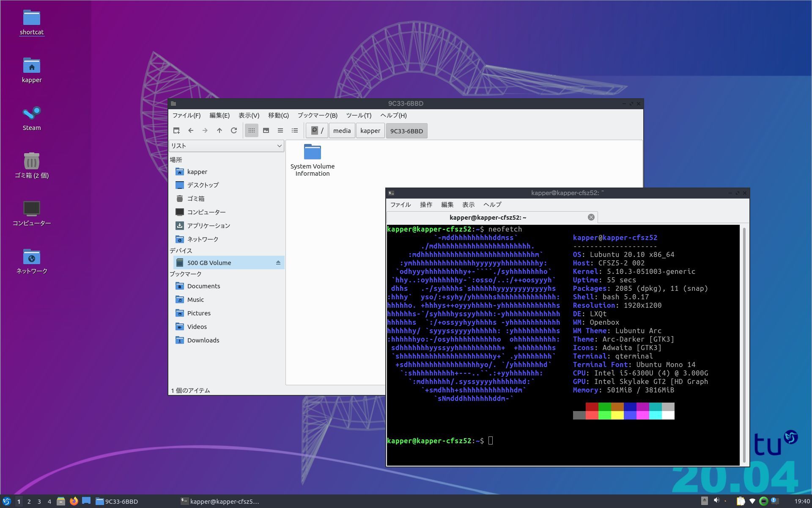Navigate to media path segment
812x508 pixels.
342,131
